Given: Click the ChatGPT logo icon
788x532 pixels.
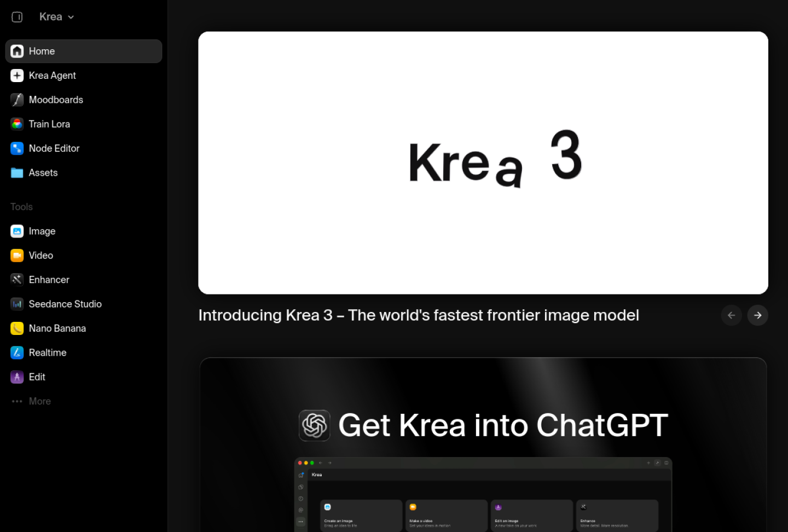Looking at the screenshot, I should (315, 425).
